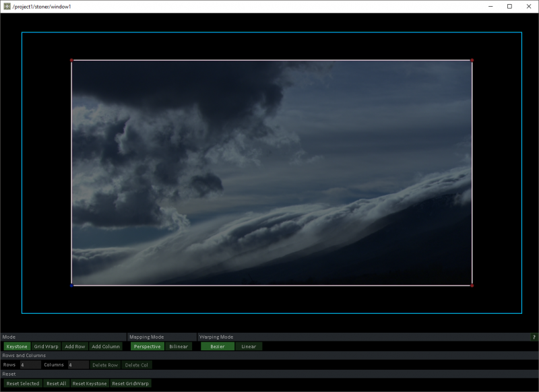Viewport: 539px width, 392px height.
Task: Select the top-left red corner handle
Action: (x=73, y=61)
